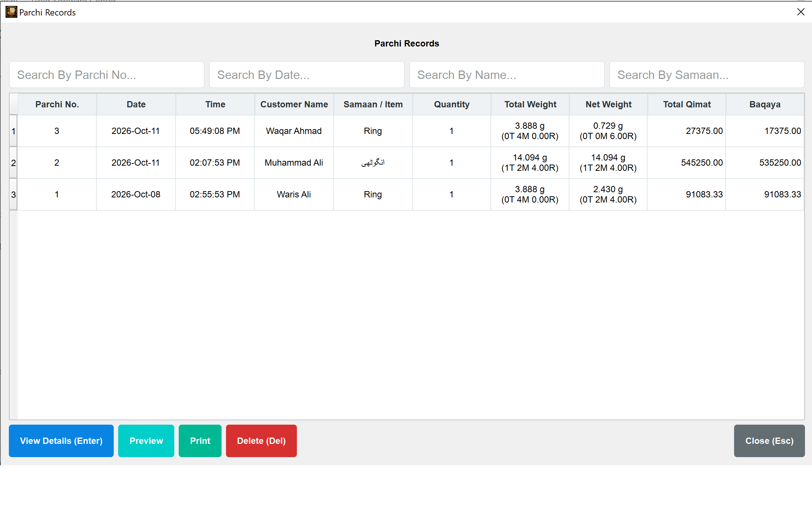Focus the Search By Samaan field
The image size is (812, 518).
pyautogui.click(x=707, y=75)
